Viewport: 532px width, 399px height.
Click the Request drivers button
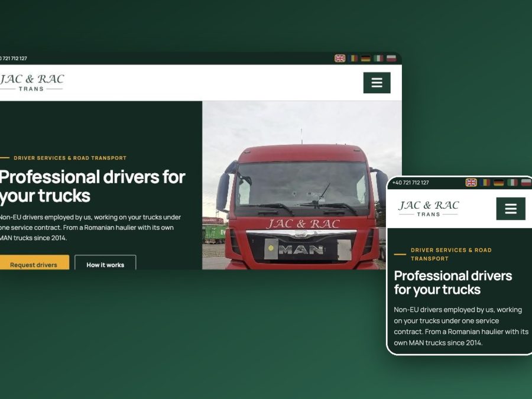pyautogui.click(x=34, y=262)
